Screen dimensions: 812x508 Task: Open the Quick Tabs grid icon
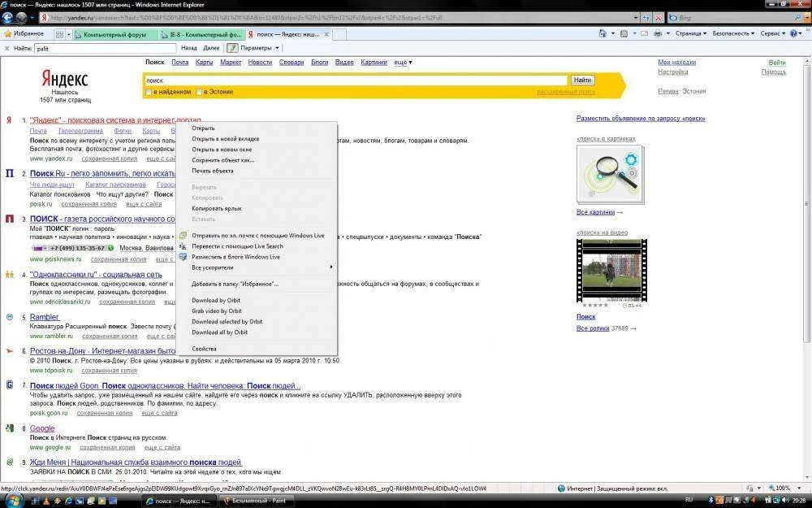click(x=59, y=34)
